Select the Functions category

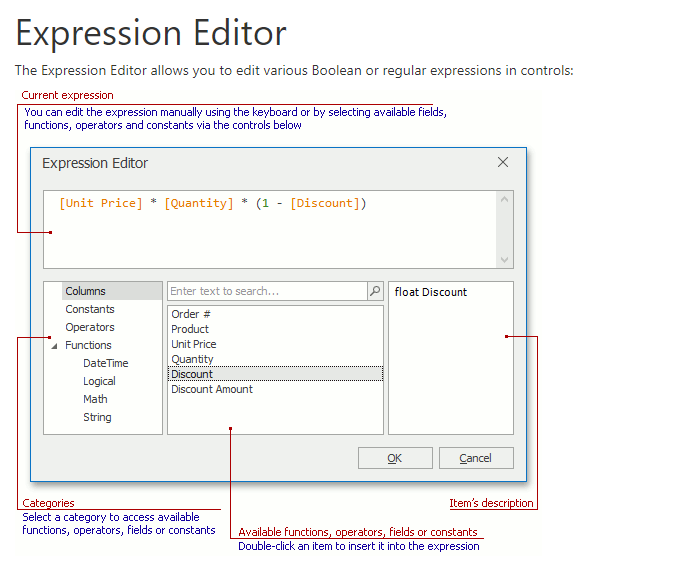pyautogui.click(x=88, y=345)
